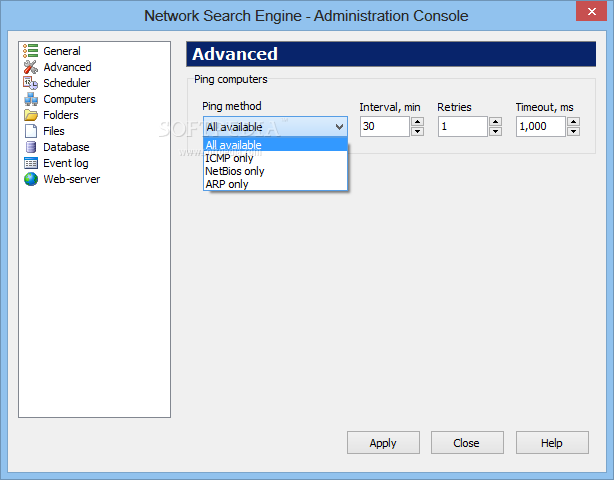Image resolution: width=614 pixels, height=480 pixels.
Task: Decrease the Retries count
Action: tap(495, 132)
